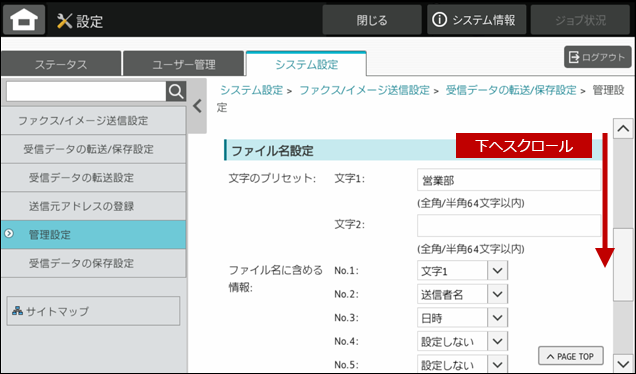Open 受信データの転送/保存設定 in side menu
Viewport: 636px width, 374px height.
(94, 149)
